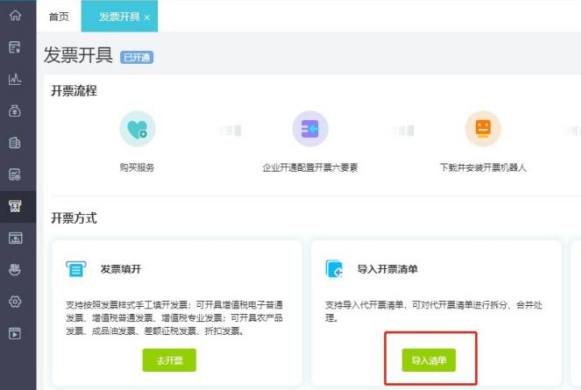Open the building enterprise sidebar icon
The width and height of the screenshot is (581, 390).
point(15,143)
